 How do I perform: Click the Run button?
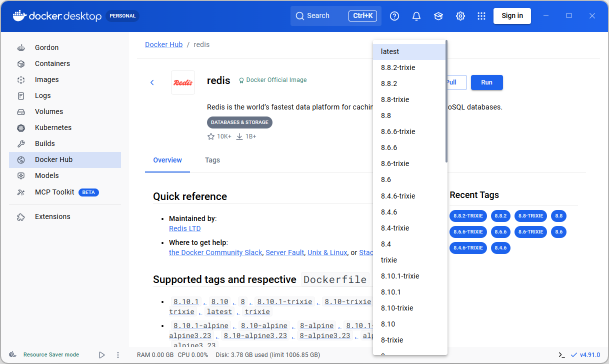pos(486,82)
